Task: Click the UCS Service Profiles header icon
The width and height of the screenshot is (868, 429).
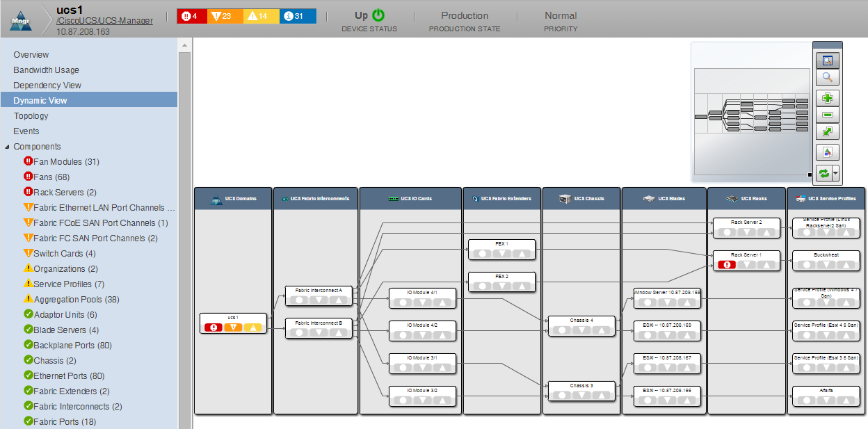Action: (801, 198)
